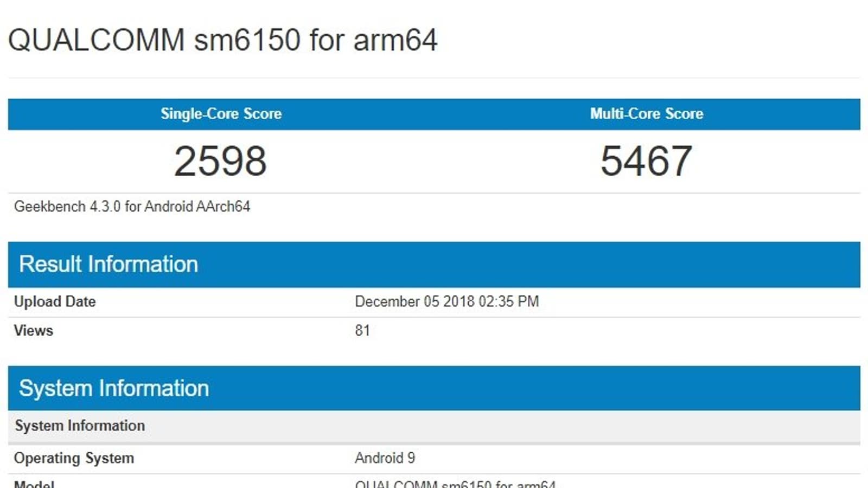This screenshot has width=868, height=488.
Task: Select the single-core score value 2598
Action: pyautogui.click(x=220, y=161)
